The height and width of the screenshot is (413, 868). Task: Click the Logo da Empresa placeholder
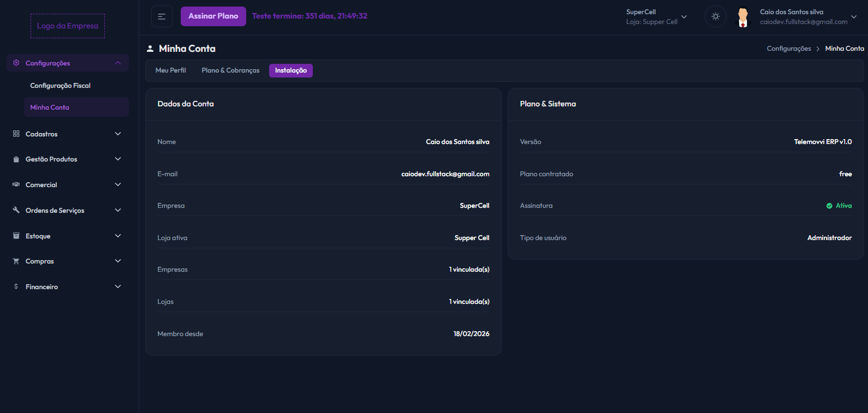[x=68, y=26]
